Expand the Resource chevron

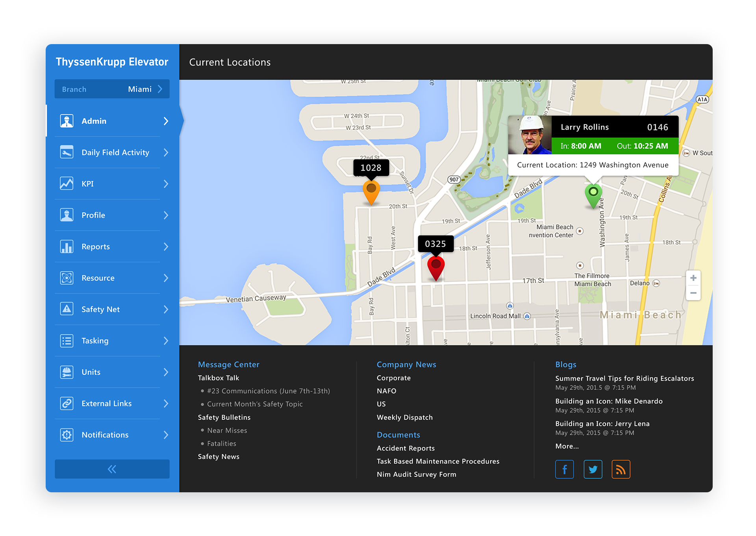[x=166, y=278]
